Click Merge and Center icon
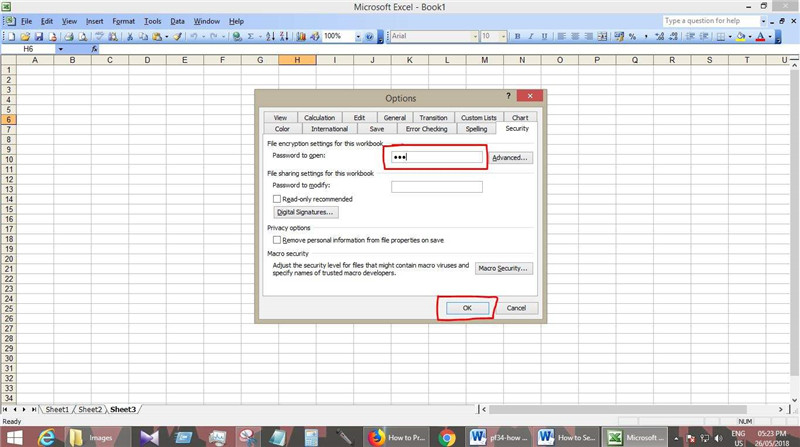Screen dimensions: 800x447 [x=603, y=36]
